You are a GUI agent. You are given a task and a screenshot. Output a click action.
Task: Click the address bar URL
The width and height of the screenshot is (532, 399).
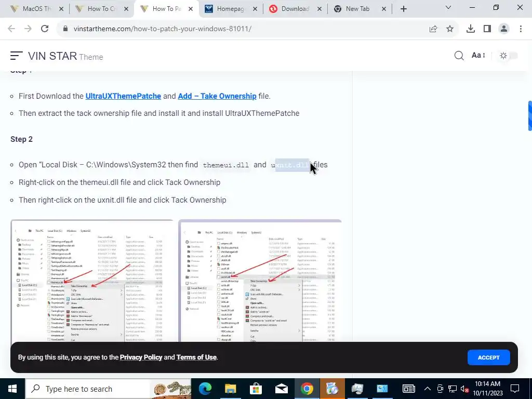[x=163, y=29]
